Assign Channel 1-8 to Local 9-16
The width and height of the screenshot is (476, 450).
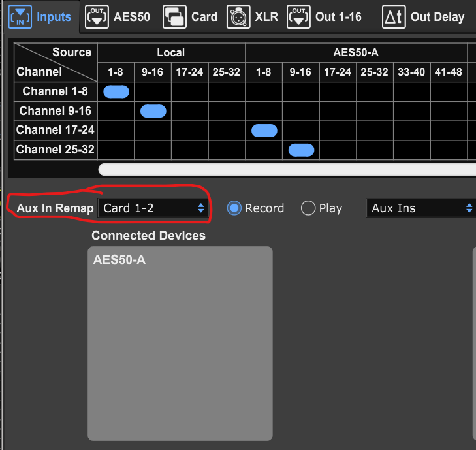point(153,91)
